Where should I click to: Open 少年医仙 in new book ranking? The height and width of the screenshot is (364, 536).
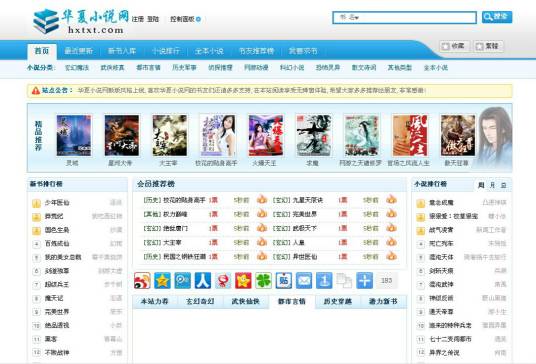click(x=57, y=203)
